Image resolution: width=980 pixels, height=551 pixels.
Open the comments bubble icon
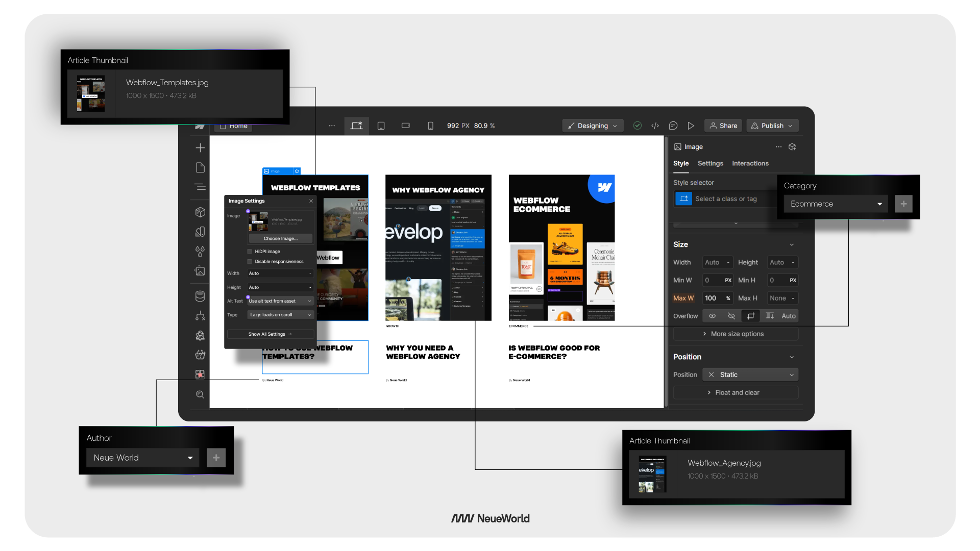(x=673, y=126)
